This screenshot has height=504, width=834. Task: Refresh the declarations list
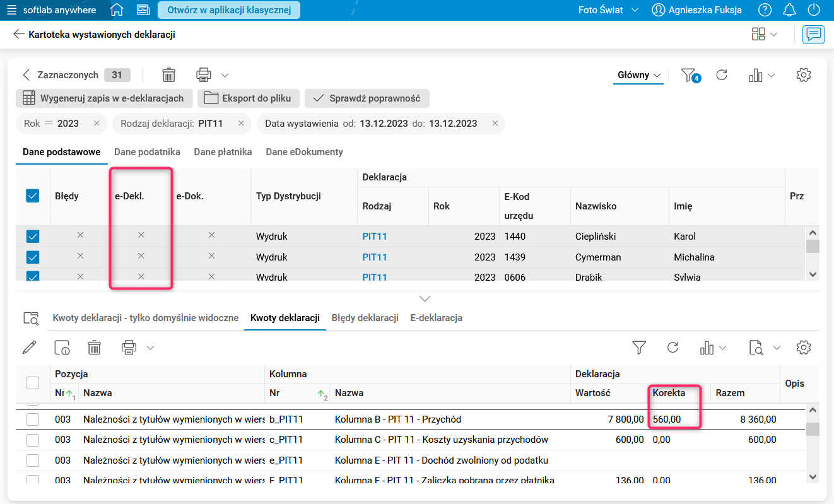[x=722, y=75]
